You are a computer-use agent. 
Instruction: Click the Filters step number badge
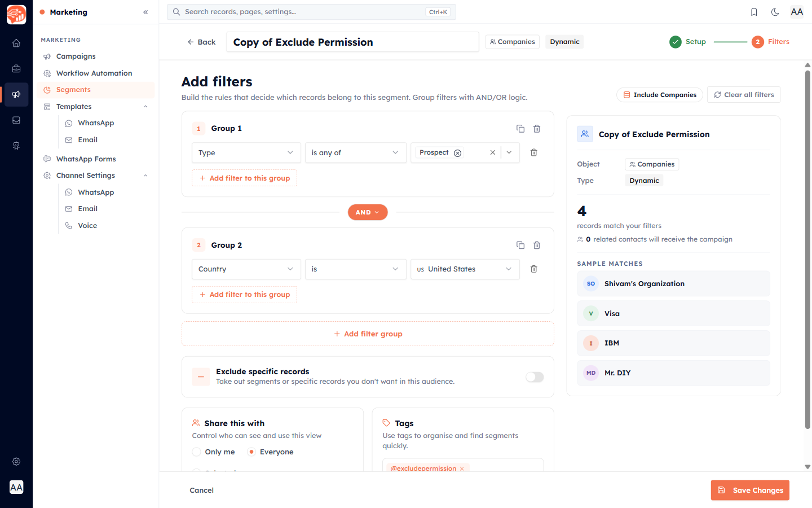(758, 42)
